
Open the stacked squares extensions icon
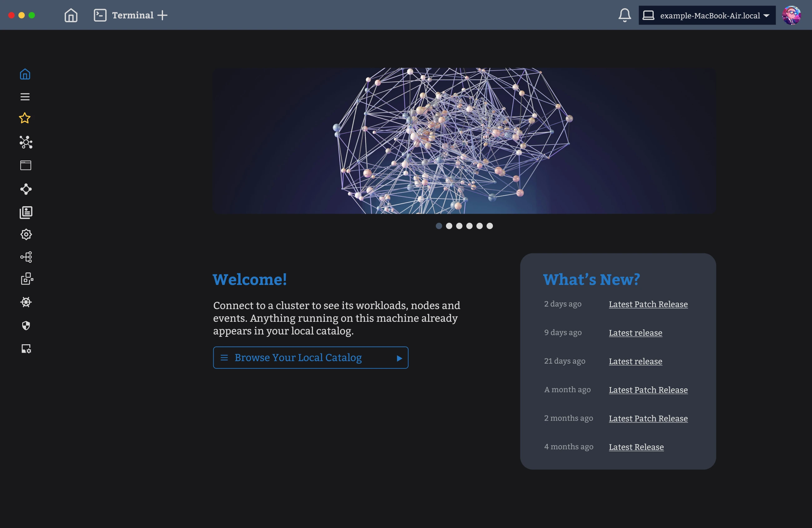27,279
